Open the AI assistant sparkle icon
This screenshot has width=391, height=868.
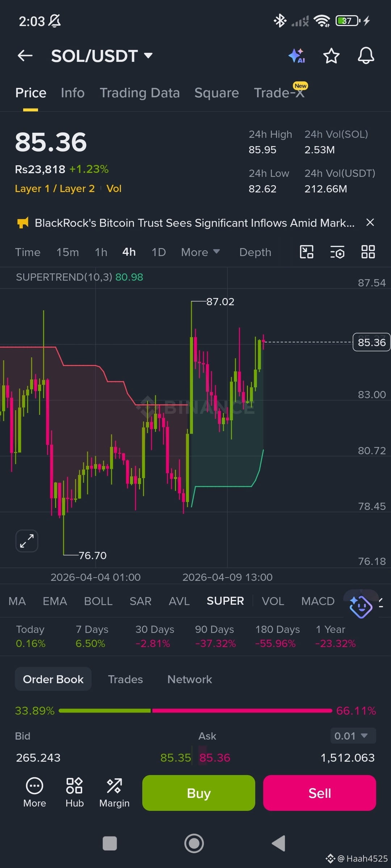[297, 56]
